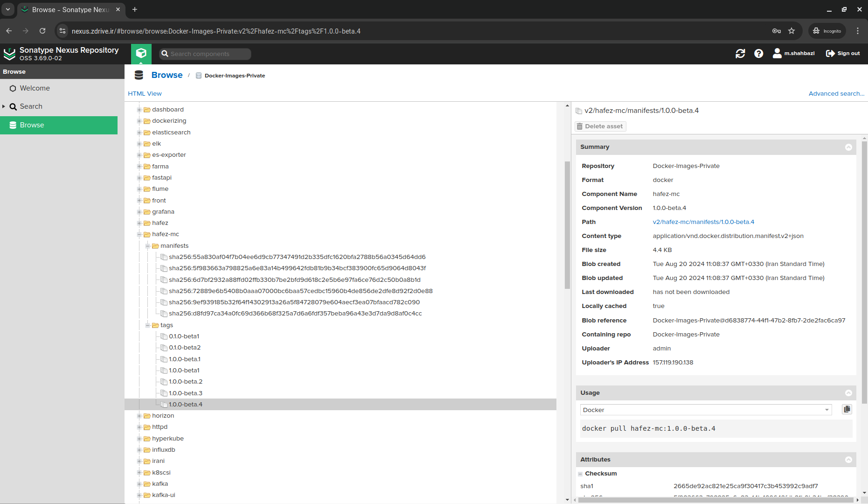Collapse the Summary panel section
Screen dimensions: 868x504
click(848, 147)
